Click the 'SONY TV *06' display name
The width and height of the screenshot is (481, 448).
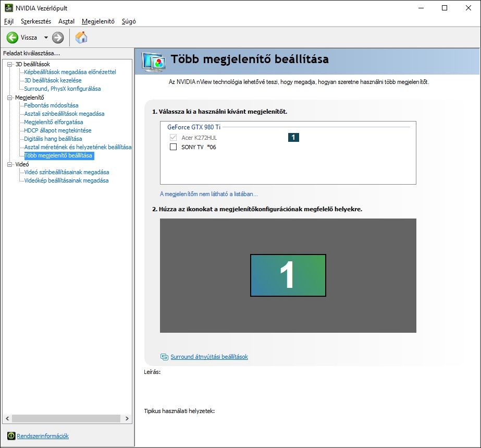click(199, 147)
